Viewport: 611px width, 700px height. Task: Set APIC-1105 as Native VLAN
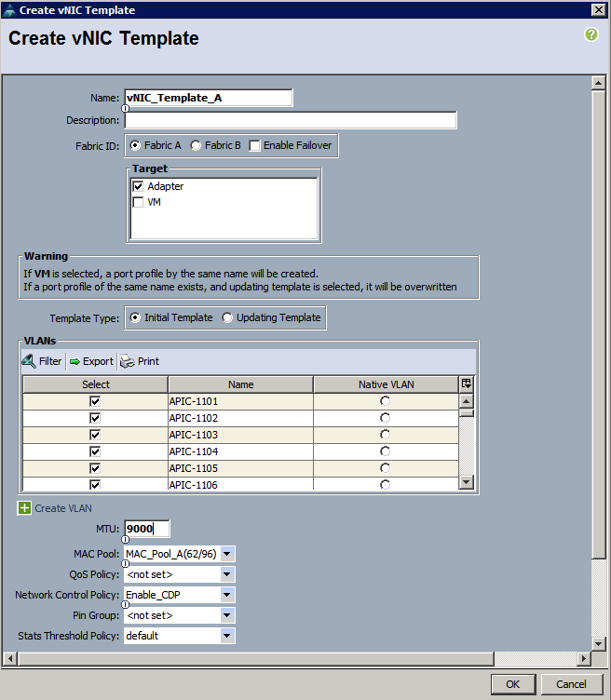[x=385, y=468]
